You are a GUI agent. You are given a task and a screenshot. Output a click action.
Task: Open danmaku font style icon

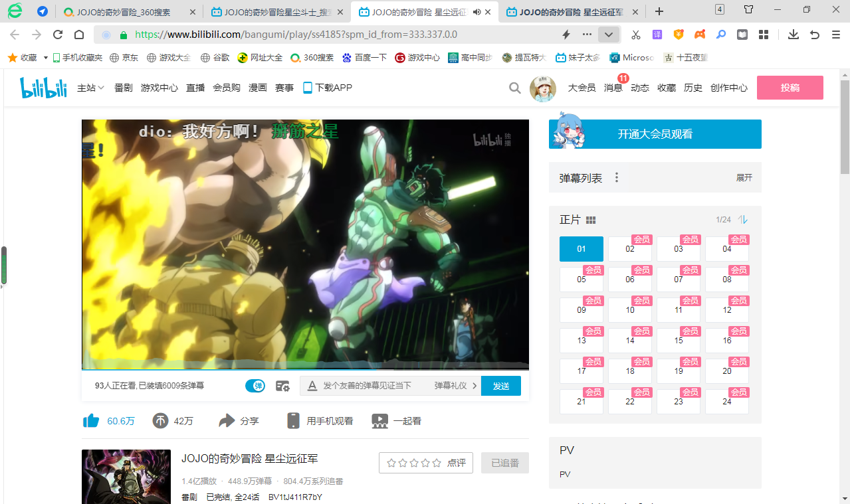tap(312, 386)
